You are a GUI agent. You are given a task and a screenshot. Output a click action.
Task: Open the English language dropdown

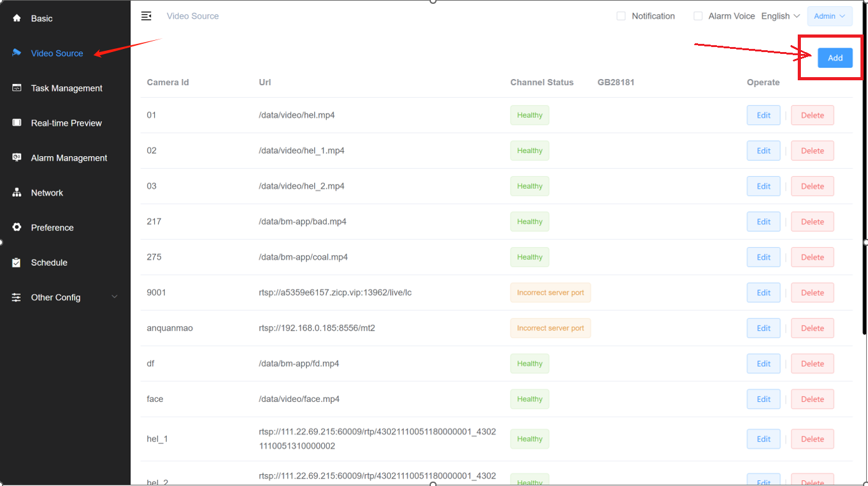[780, 16]
